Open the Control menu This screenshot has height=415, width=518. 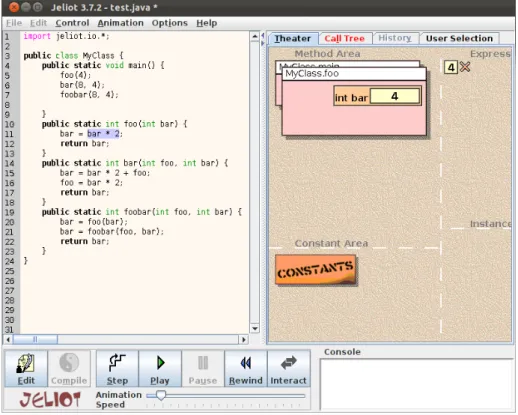(72, 23)
